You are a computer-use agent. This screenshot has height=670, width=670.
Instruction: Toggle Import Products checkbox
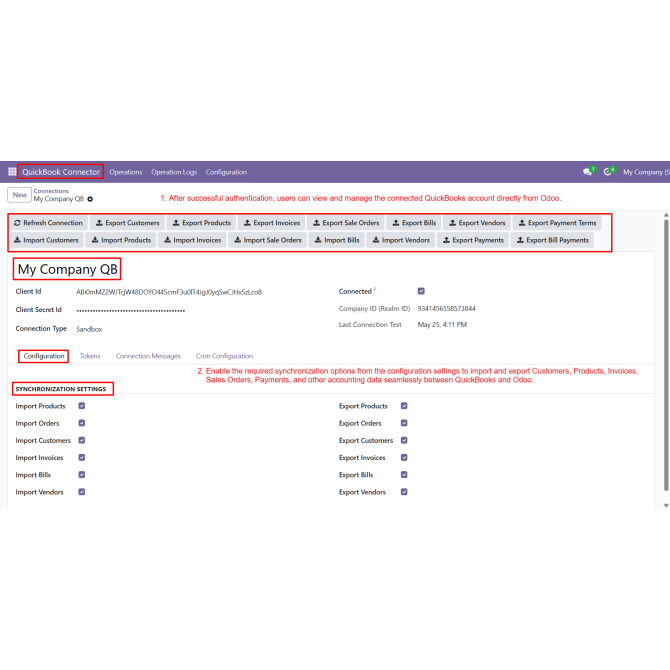82,406
